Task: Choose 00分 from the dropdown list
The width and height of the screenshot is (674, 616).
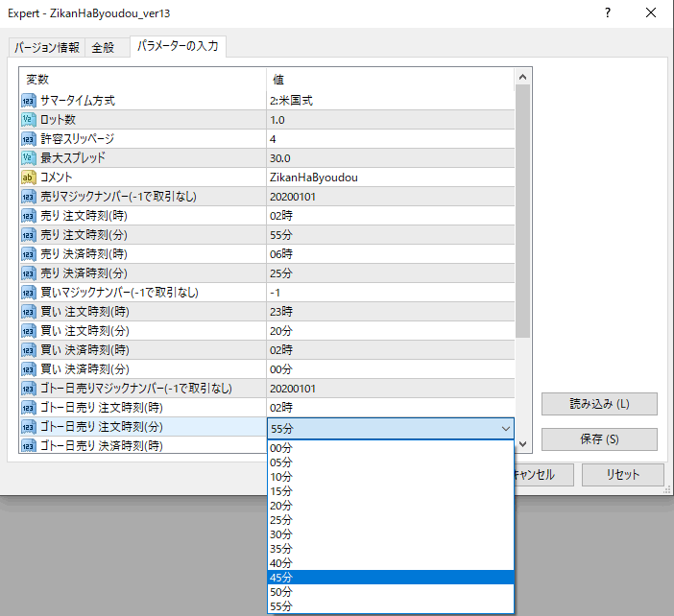Action: click(x=391, y=448)
